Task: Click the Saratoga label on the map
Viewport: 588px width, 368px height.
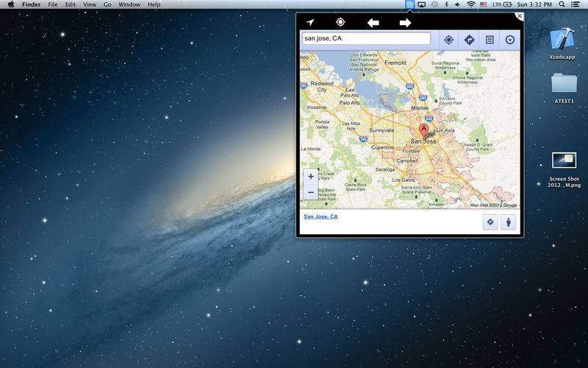Action: 384,170
